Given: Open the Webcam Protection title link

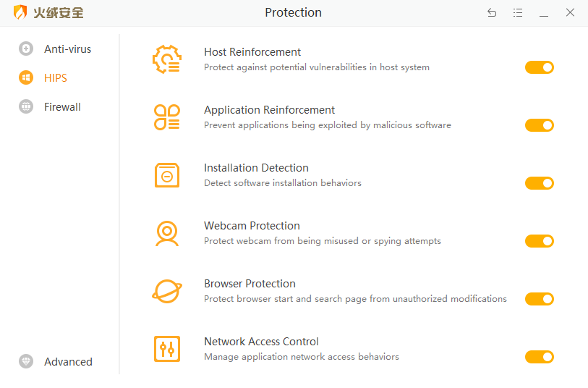Looking at the screenshot, I should pyautogui.click(x=252, y=226).
